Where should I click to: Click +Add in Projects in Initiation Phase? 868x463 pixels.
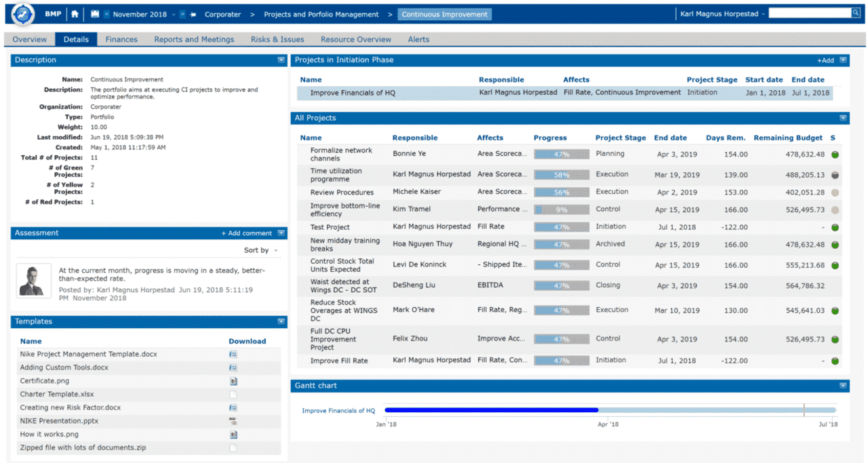point(825,60)
